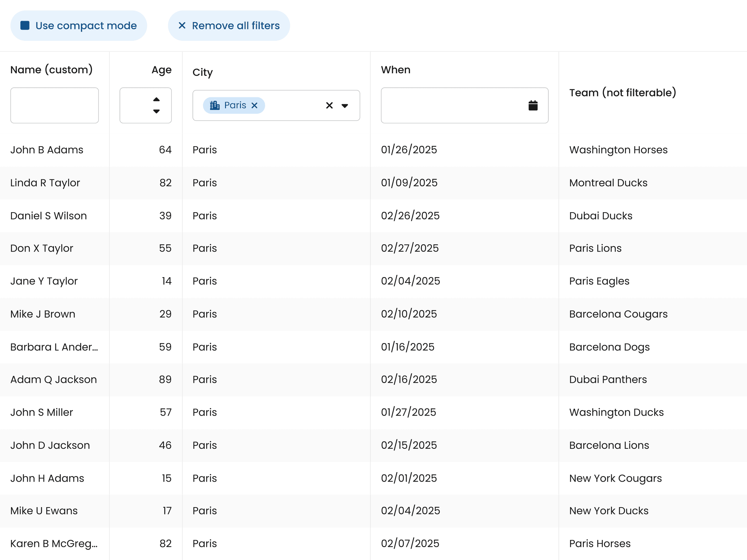Viewport: 747px width, 560px height.
Task: Select the John B Adams row
Action: [47, 150]
